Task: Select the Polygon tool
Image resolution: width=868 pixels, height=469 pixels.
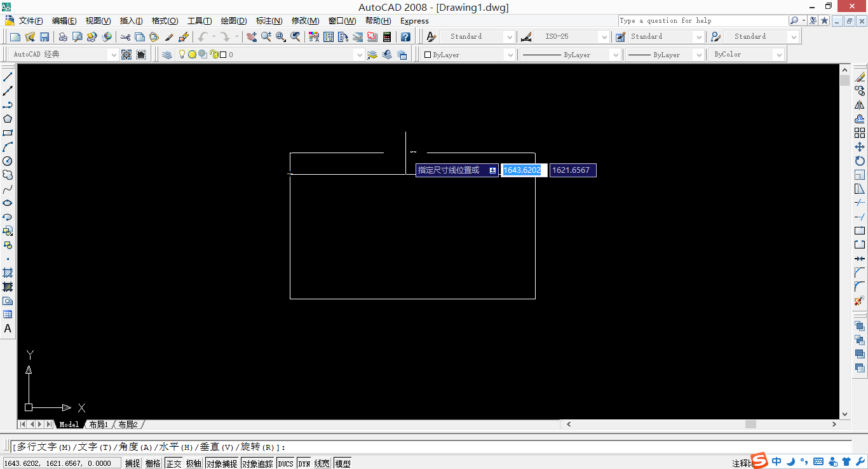Action: (x=8, y=119)
